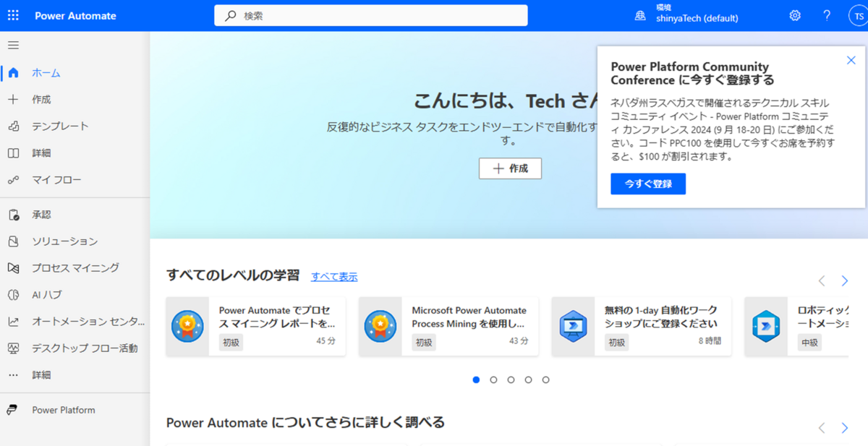Image resolution: width=868 pixels, height=446 pixels.
Task: Click the Power Platform icon in sidebar
Action: 12,410
